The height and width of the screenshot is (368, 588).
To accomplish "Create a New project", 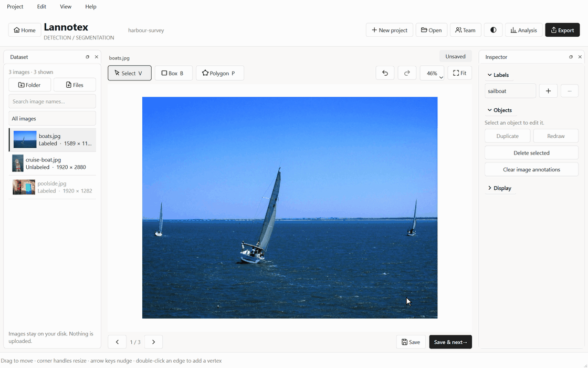I will coord(389,30).
